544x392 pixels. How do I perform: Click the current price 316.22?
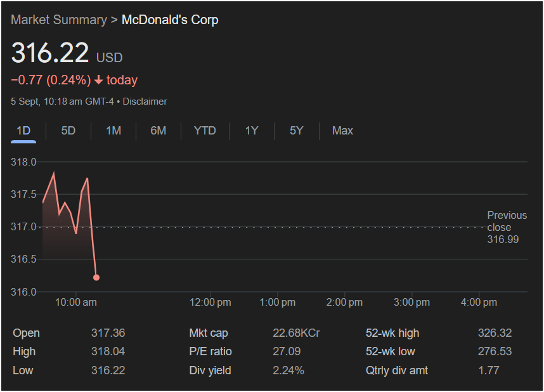click(x=50, y=53)
